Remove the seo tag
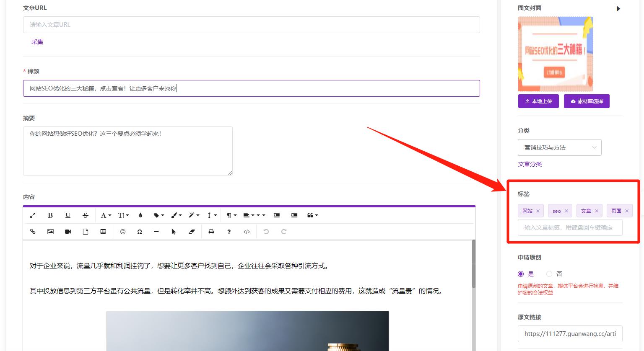This screenshot has height=351, width=644. pyautogui.click(x=566, y=211)
